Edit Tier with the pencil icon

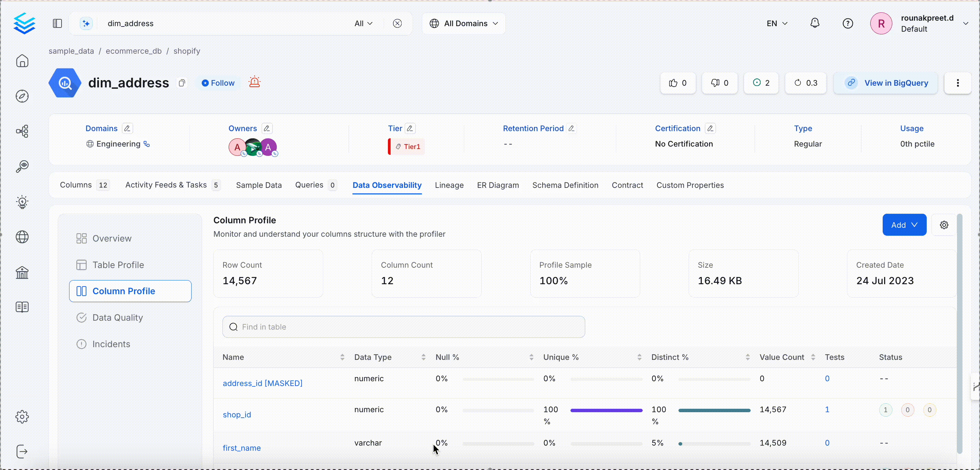coord(410,129)
